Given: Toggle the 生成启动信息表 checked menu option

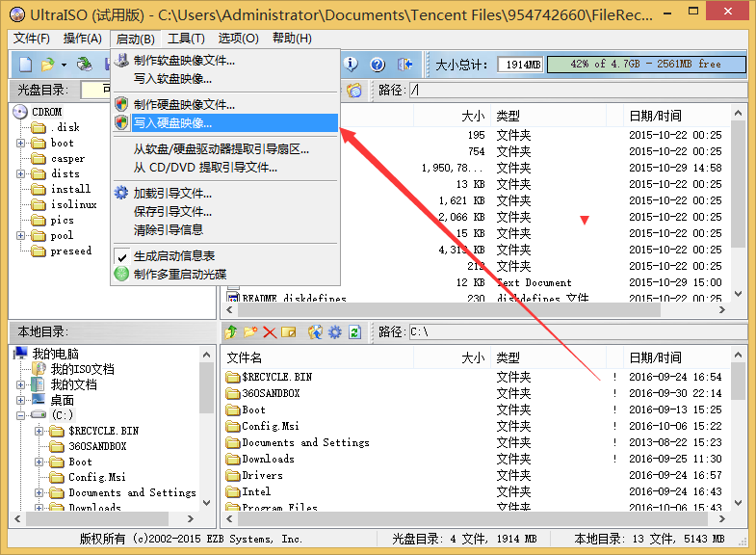Looking at the screenshot, I should coord(173,256).
